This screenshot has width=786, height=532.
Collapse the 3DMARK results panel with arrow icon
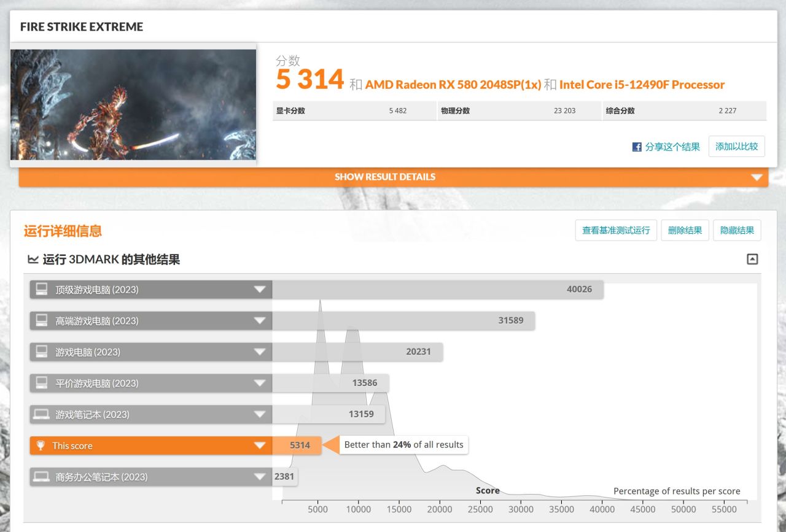tap(752, 259)
